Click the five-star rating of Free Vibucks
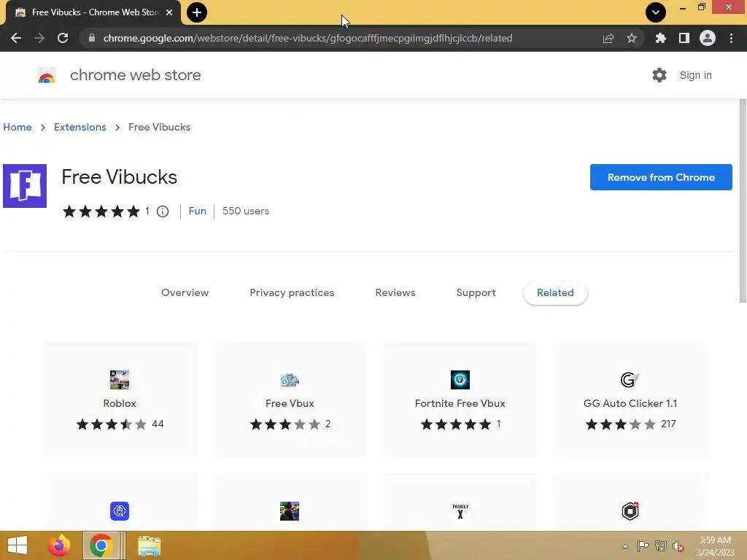Viewport: 747px width, 560px height. [101, 211]
